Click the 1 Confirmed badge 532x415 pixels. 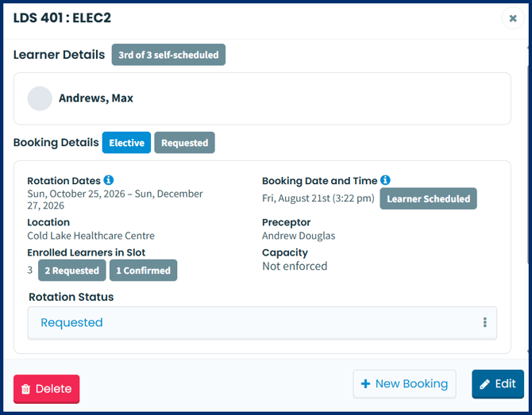coord(143,271)
